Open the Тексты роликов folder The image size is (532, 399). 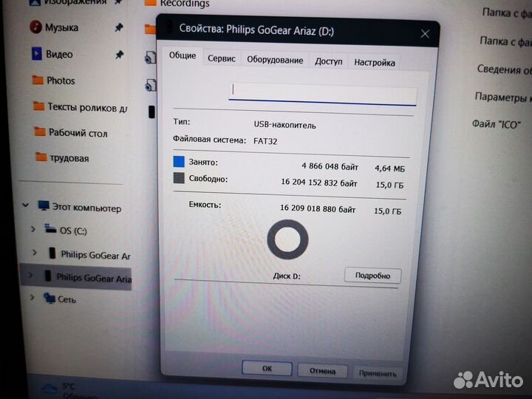(39, 106)
